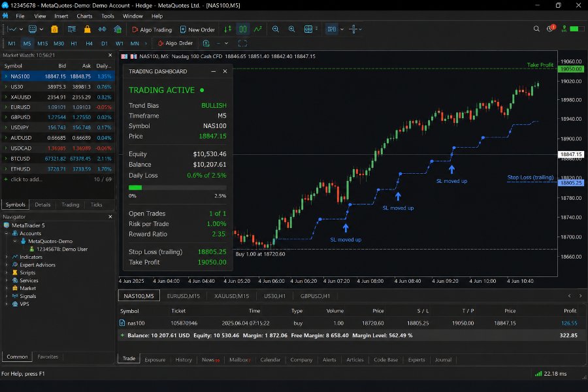Open the Charts menu
This screenshot has height=392, width=588.
click(x=84, y=16)
